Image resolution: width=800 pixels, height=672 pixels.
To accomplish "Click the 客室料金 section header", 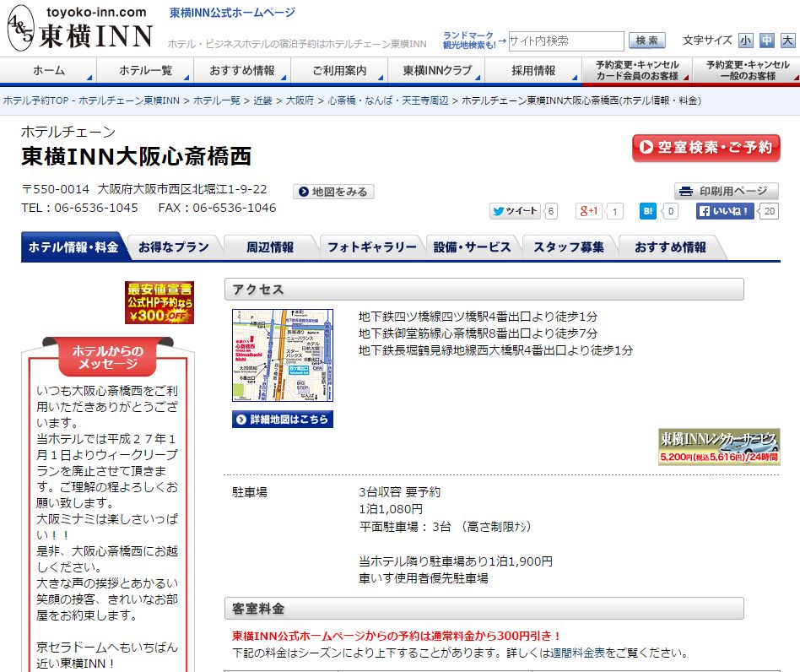I will [x=484, y=608].
